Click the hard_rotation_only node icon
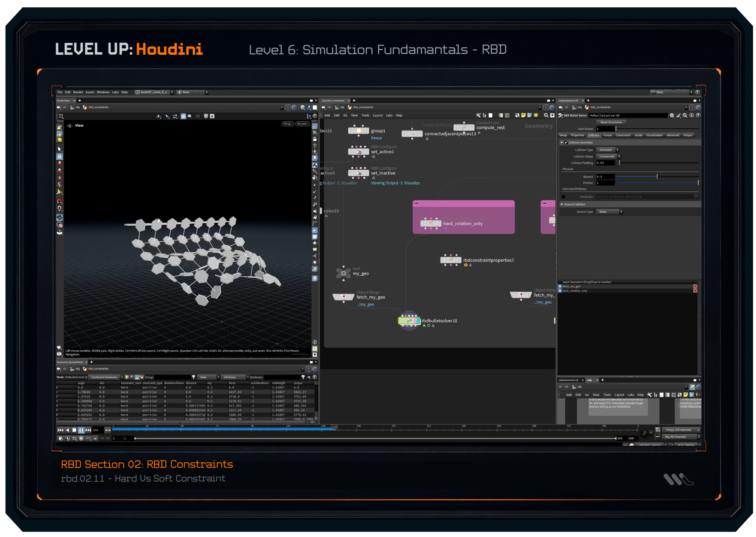 (431, 223)
